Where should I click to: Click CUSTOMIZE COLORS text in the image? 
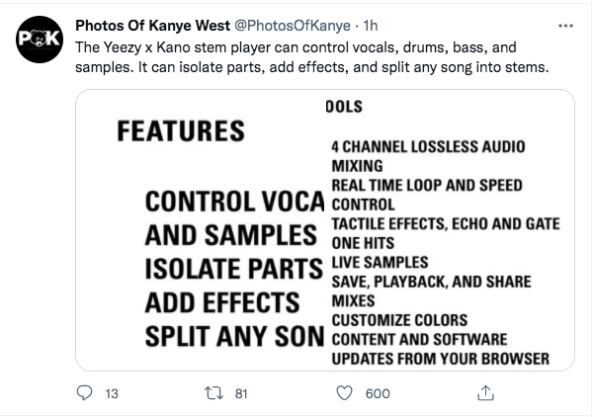point(400,320)
